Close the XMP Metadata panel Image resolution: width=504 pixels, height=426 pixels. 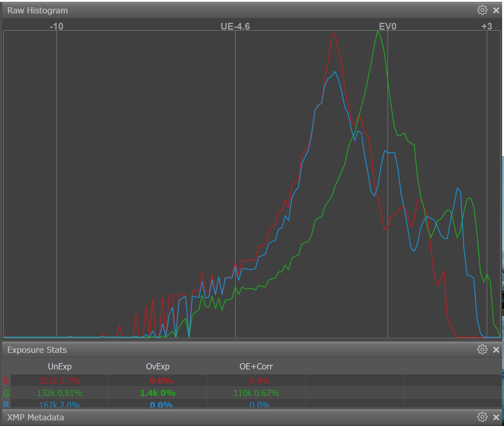tap(496, 417)
